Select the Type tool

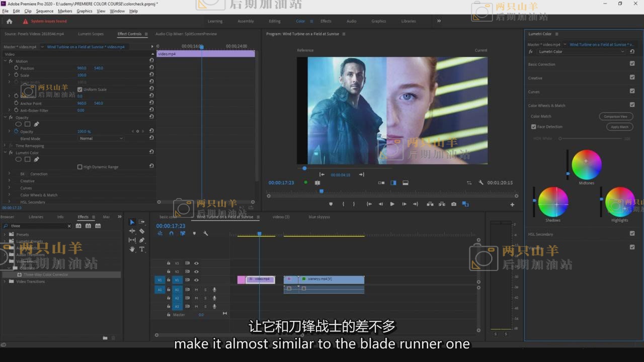coord(142,249)
